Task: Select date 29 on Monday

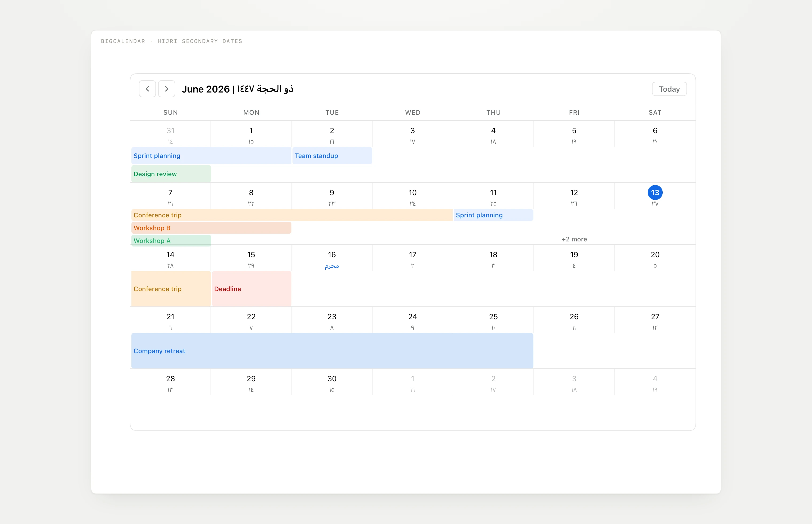Action: [x=251, y=379]
